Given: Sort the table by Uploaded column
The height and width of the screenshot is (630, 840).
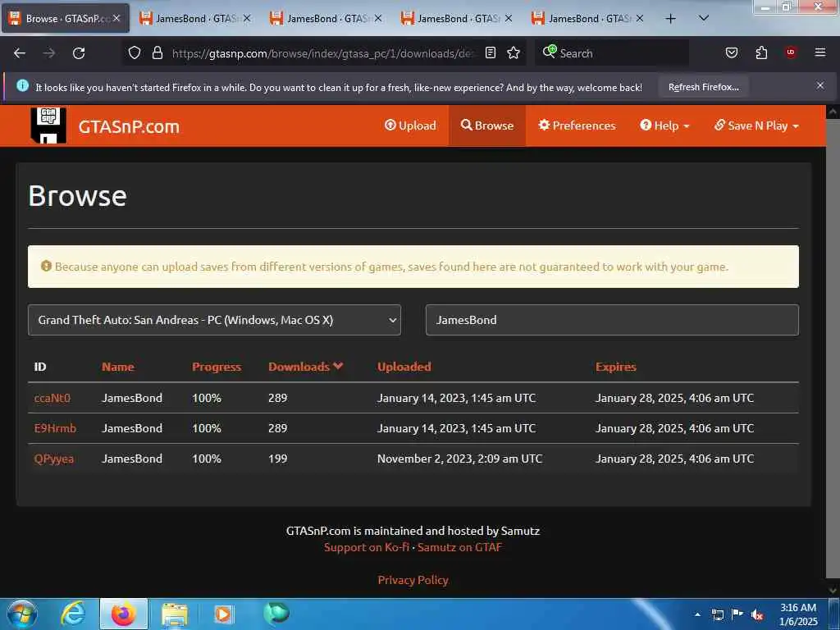Looking at the screenshot, I should tap(404, 367).
